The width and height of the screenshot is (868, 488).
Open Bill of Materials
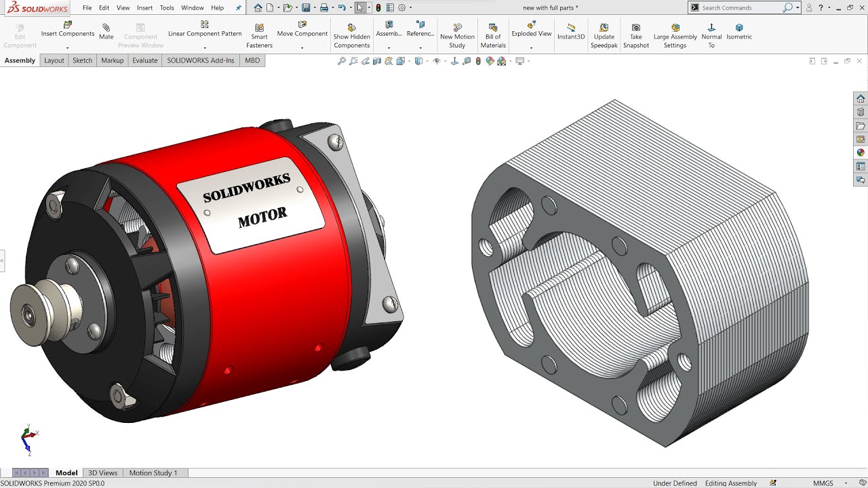point(493,36)
